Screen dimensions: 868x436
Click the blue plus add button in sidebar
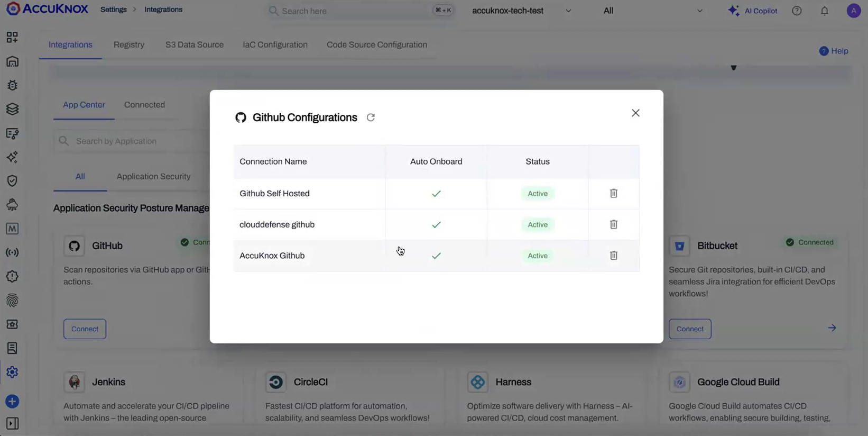pyautogui.click(x=12, y=402)
